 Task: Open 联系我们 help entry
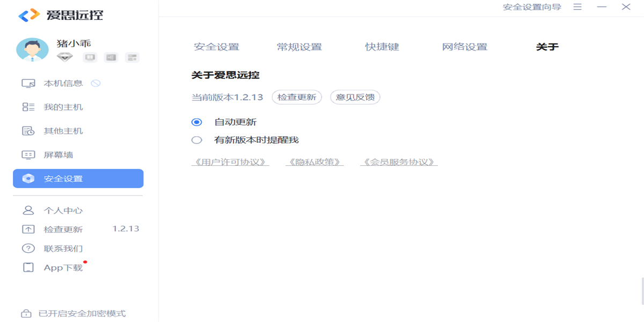click(63, 248)
